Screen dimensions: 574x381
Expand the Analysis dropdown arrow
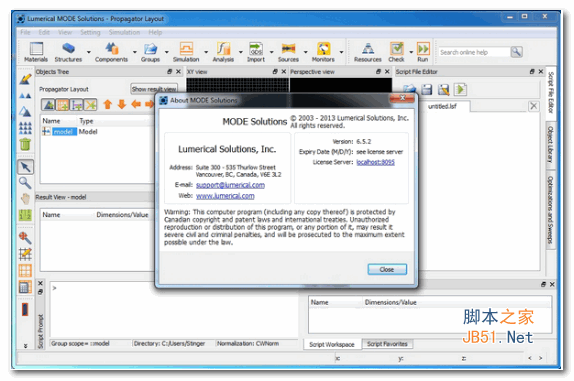pos(241,52)
